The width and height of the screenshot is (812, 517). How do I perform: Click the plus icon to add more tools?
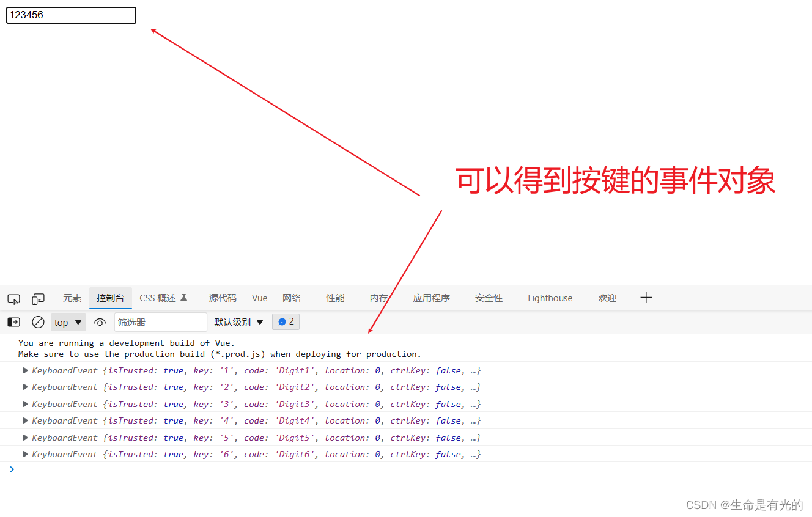point(646,298)
